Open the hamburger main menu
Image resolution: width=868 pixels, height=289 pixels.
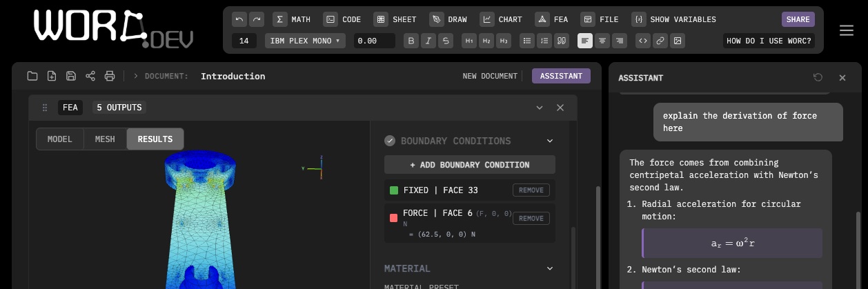pos(847,30)
